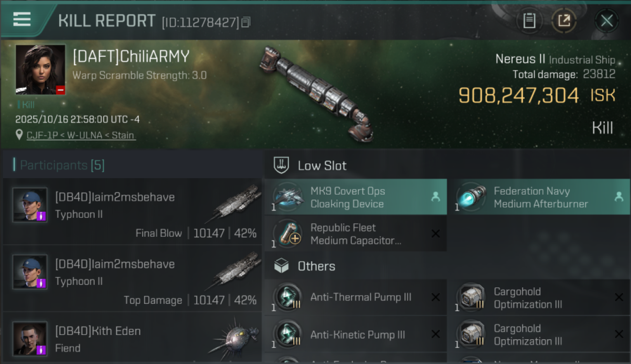Select the Federation Navy Medium Afterburner
The width and height of the screenshot is (631, 364).
point(539,197)
